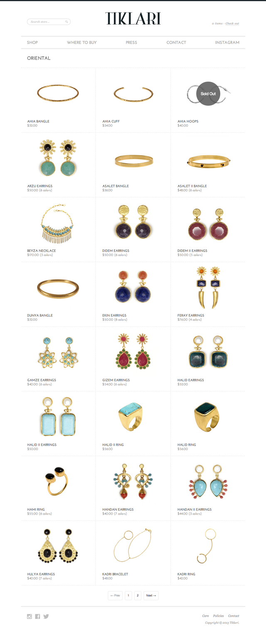This screenshot has height=644, width=266.
Task: Open the Policies footer link
Action: 218,616
